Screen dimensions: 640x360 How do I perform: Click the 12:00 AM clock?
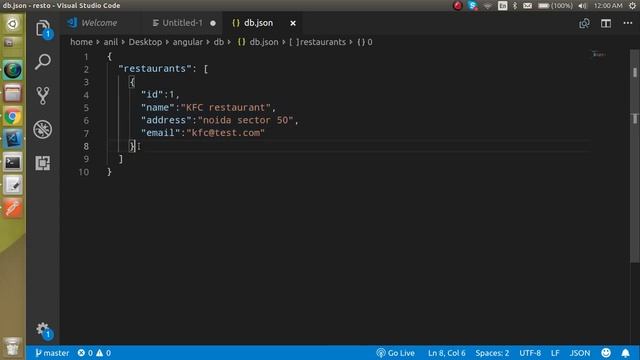pos(608,6)
